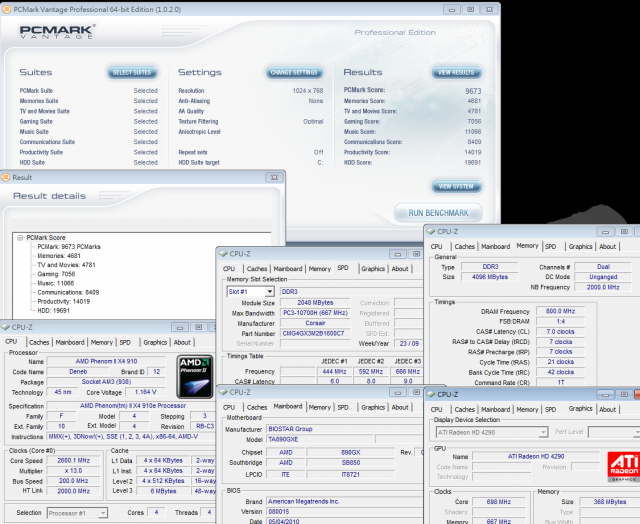The image size is (640, 524).
Task: Click the DRAM Frequency value 800.0 MHz
Action: [560, 311]
